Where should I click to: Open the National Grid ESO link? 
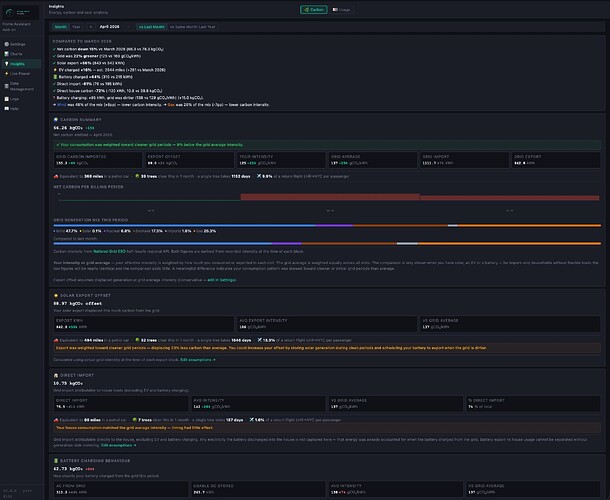[x=109, y=251]
